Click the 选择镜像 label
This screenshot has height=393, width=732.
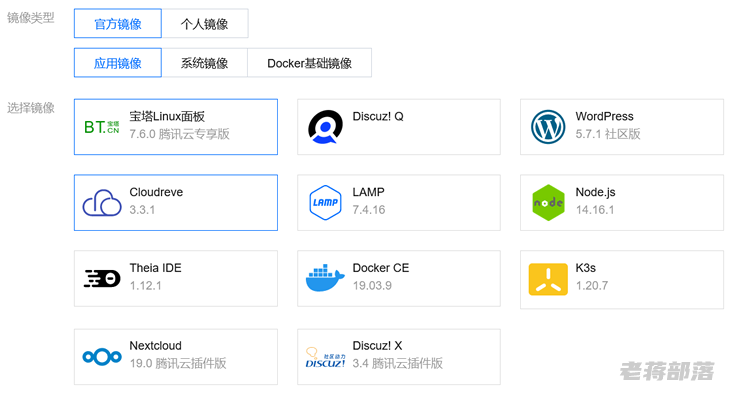click(x=31, y=108)
